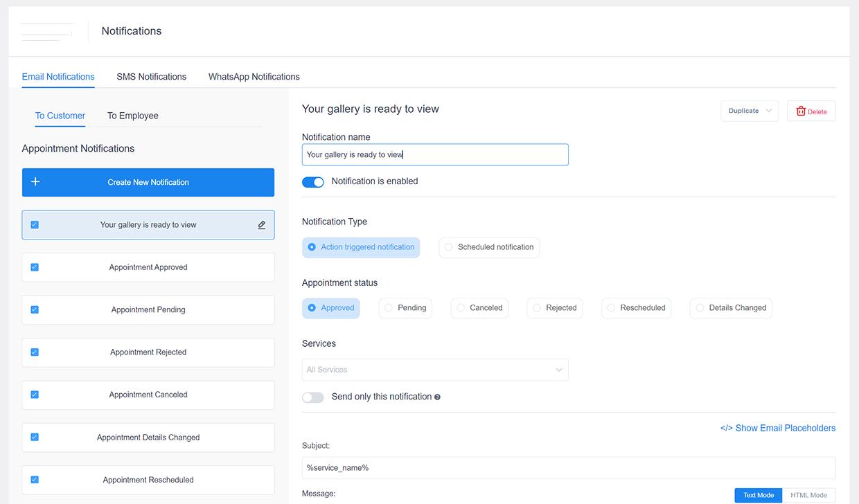
Task: Select the Pending appointment status
Action: click(x=405, y=308)
